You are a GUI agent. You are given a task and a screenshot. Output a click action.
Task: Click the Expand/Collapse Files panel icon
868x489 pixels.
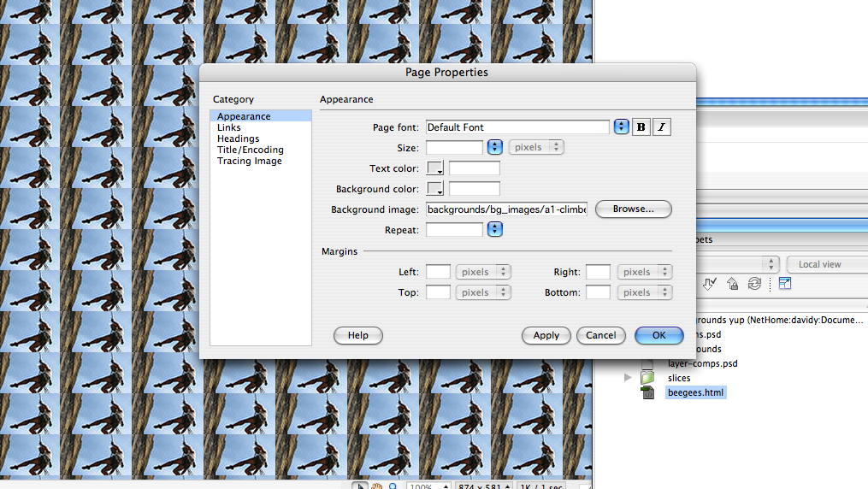[x=785, y=284]
